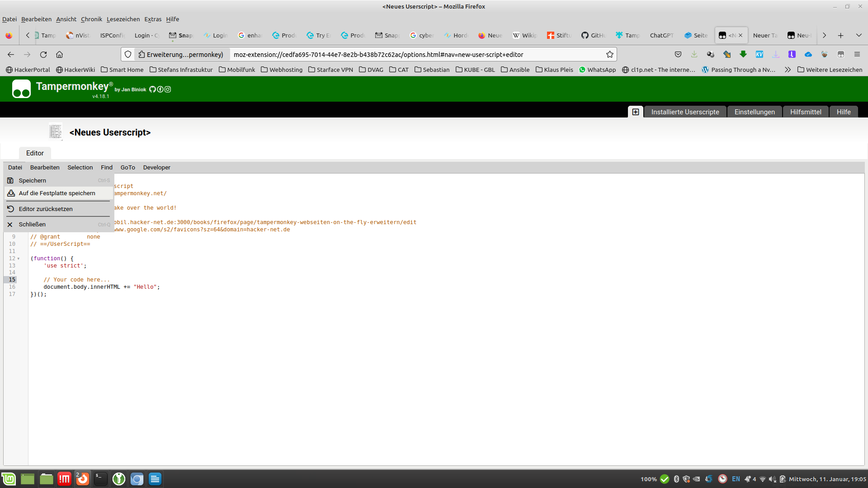Show more bookmarks overflow chevron
Viewport: 868px width, 488px height.
tap(788, 70)
